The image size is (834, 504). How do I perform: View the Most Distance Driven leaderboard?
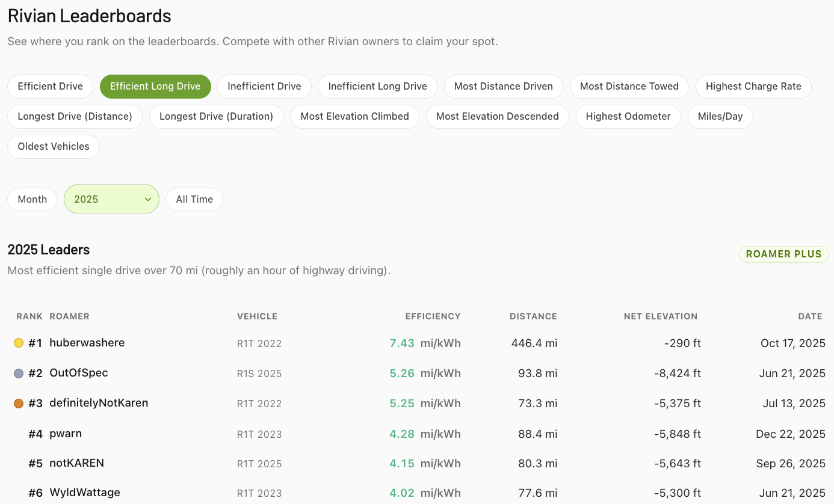(x=503, y=86)
